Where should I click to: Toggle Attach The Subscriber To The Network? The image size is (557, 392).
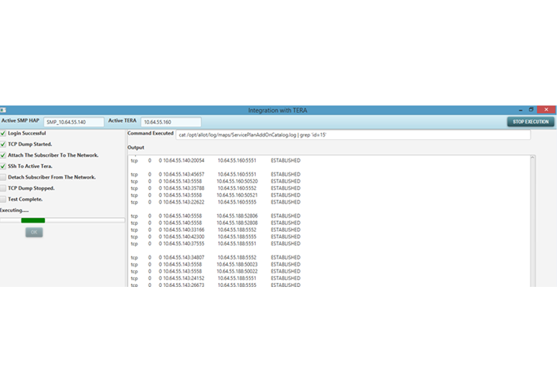pos(4,155)
